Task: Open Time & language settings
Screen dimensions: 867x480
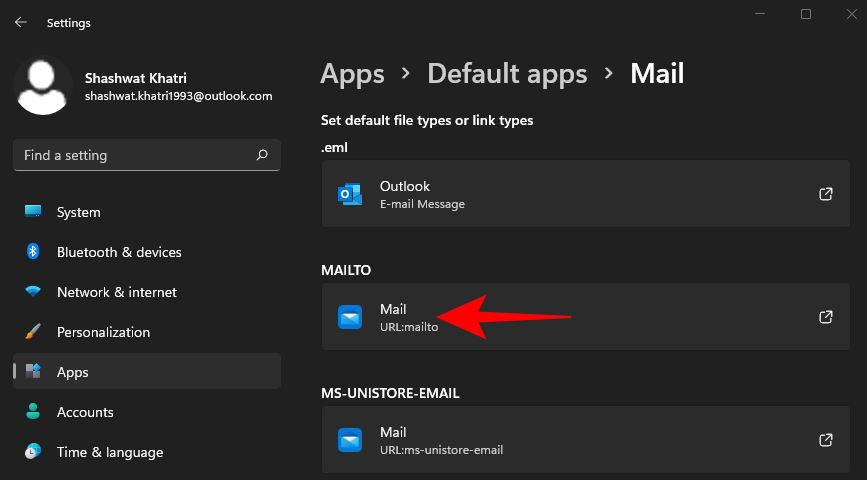Action: 109,452
